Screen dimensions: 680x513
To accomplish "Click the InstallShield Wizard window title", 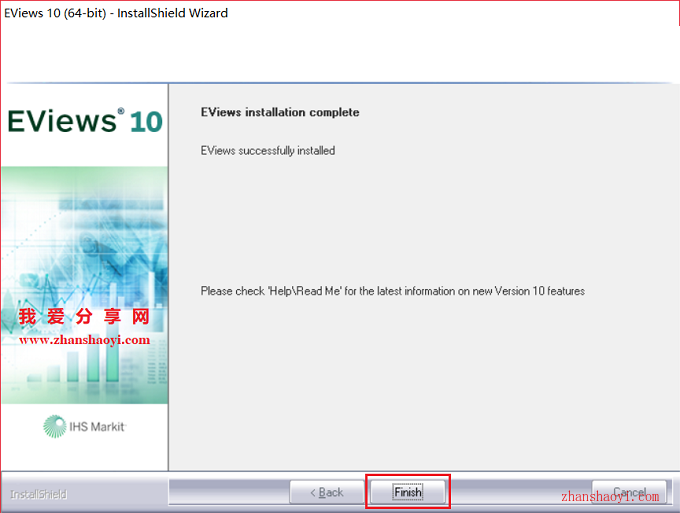I will pyautogui.click(x=116, y=13).
